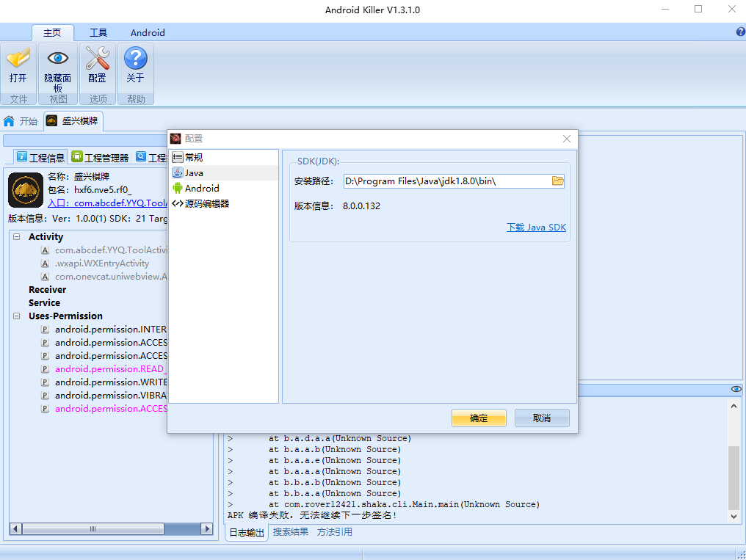Click the About (关于) help icon
Image resolution: width=746 pixels, height=560 pixels.
[x=135, y=59]
